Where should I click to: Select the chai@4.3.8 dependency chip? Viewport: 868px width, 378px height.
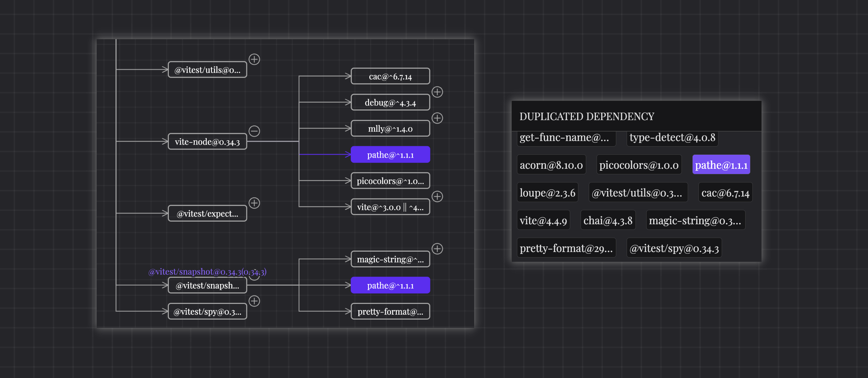pos(608,220)
